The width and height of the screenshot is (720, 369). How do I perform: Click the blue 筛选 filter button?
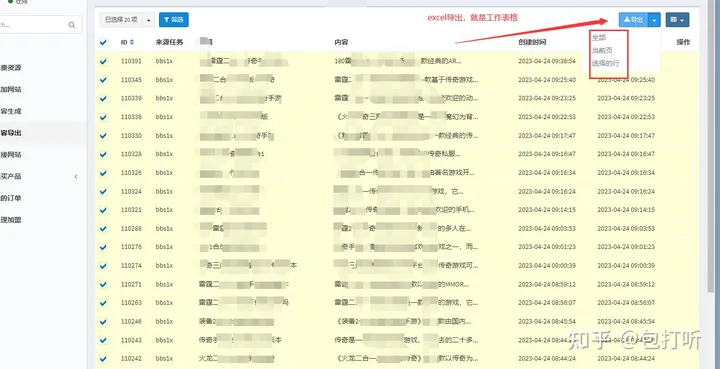pyautogui.click(x=174, y=20)
